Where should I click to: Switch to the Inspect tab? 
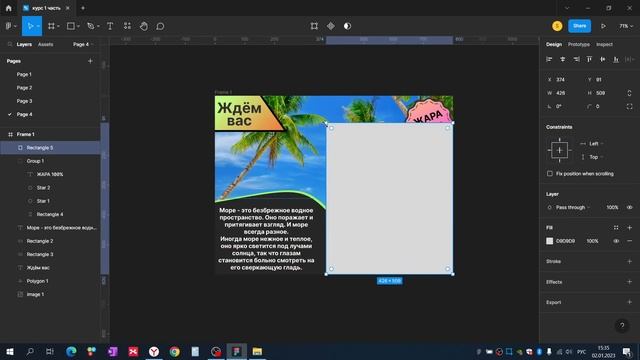point(604,44)
